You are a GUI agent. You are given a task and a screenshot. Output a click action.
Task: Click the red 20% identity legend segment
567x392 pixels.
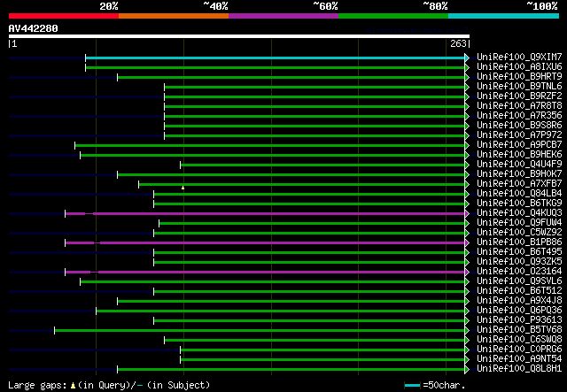tap(64, 16)
